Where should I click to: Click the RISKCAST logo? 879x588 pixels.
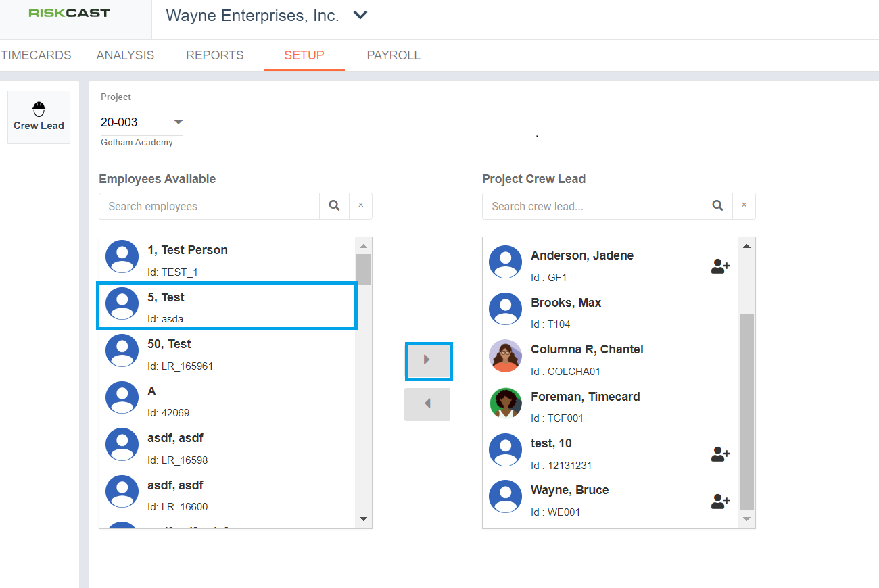(x=69, y=13)
